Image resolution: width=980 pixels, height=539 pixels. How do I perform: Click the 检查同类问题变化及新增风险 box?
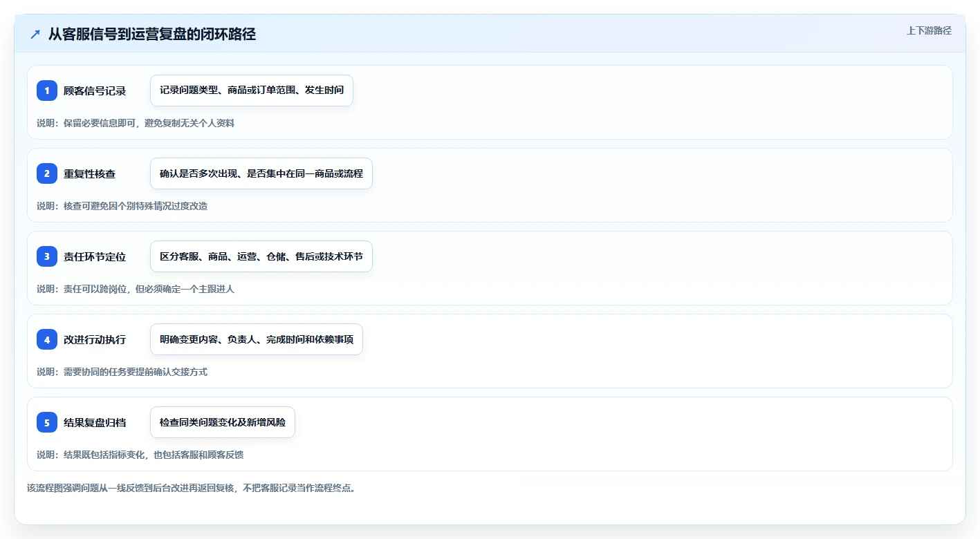coord(223,422)
